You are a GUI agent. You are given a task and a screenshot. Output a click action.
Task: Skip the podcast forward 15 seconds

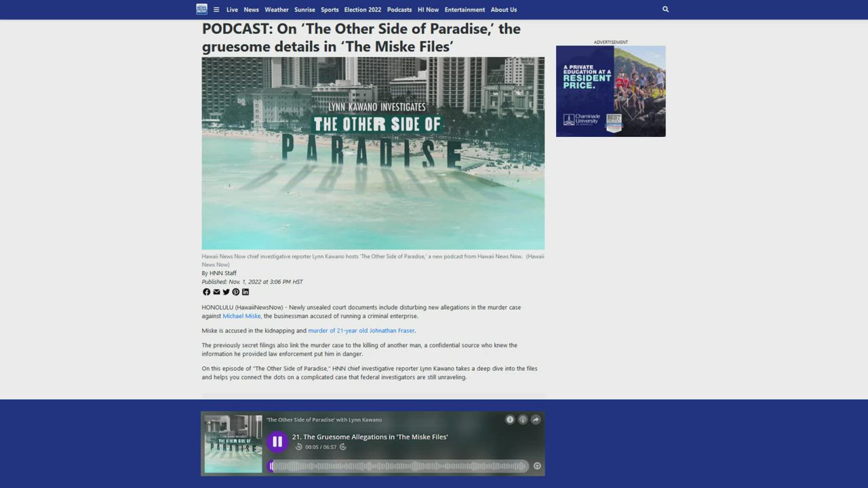point(343,447)
